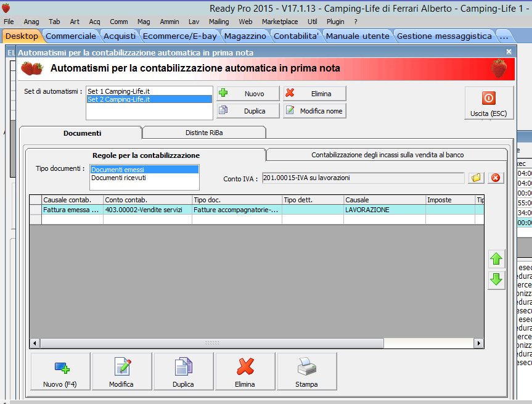Select the Fattura emessa rule cell
Screen dimensions: 532x404
click(72, 210)
